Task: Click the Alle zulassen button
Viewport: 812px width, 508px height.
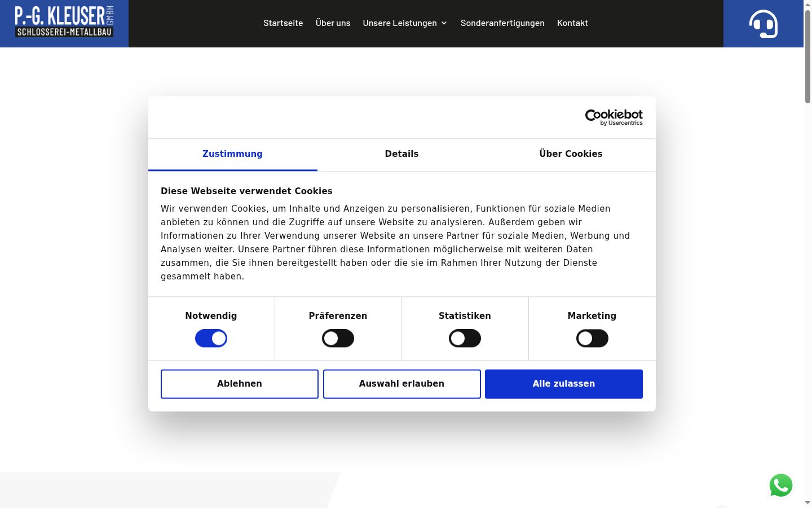Action: 564,384
